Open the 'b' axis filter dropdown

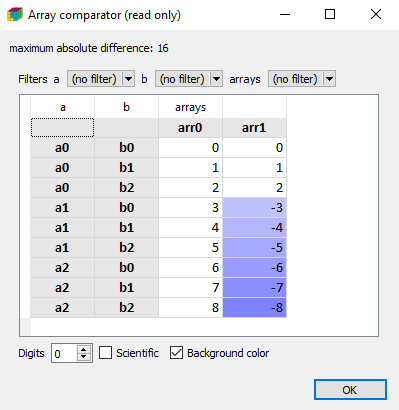(x=189, y=79)
